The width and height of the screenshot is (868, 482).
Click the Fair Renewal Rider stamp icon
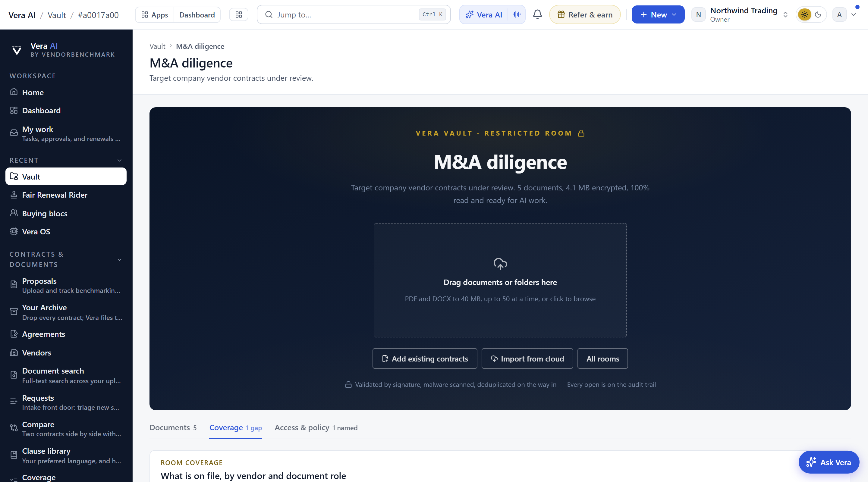click(14, 195)
